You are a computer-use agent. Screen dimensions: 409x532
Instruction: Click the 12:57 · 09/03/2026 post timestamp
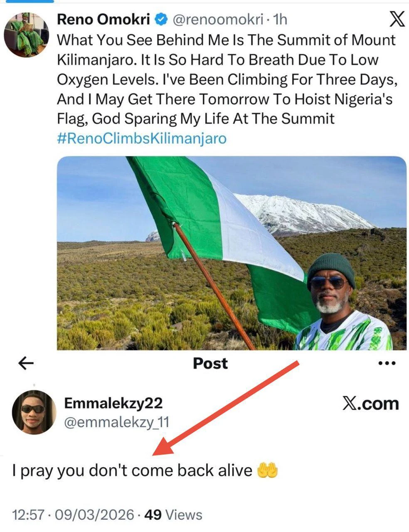[x=73, y=515]
